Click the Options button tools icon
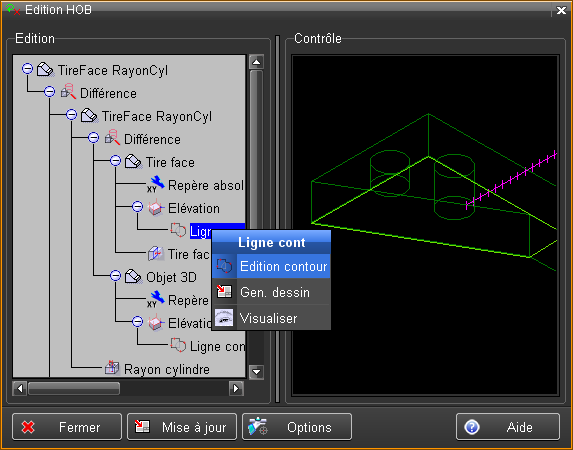Screen dimensions: 573x450 click(258, 426)
